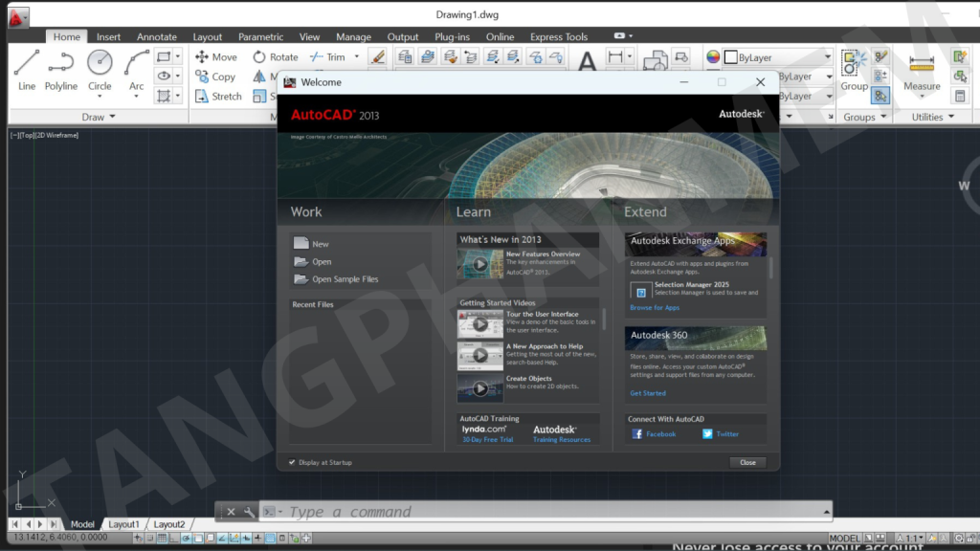Select the Polyline tool
Screen dimensions: 980x551
point(61,68)
